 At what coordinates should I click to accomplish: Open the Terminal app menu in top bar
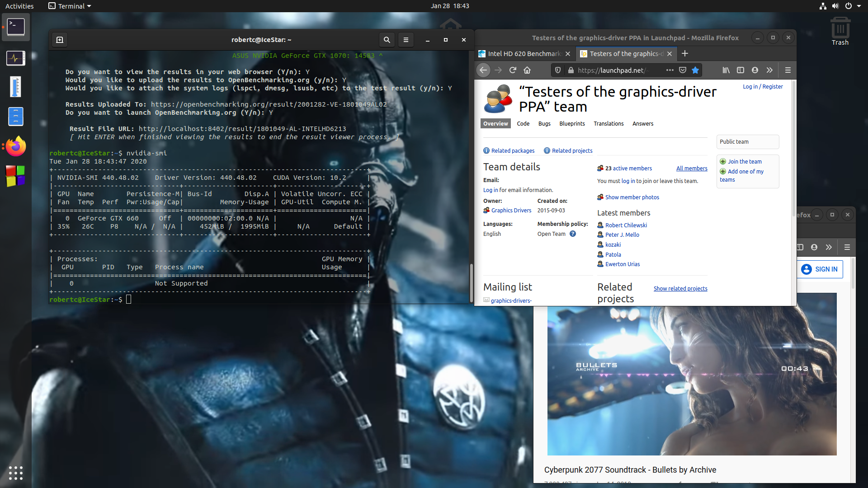click(x=70, y=6)
